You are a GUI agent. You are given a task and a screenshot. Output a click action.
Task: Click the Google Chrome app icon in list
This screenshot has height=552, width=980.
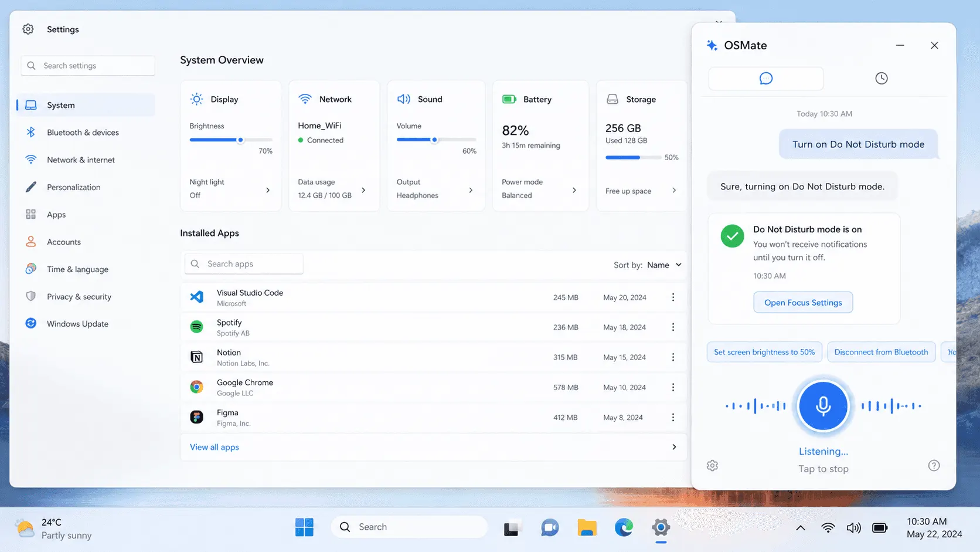[197, 387]
